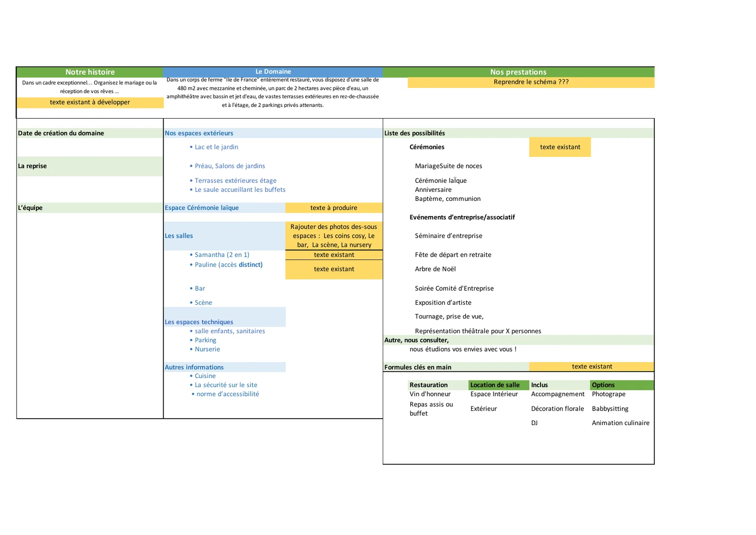Select the 'texte à produire' yellow cell
This screenshot has height=535, width=756.
click(334, 208)
